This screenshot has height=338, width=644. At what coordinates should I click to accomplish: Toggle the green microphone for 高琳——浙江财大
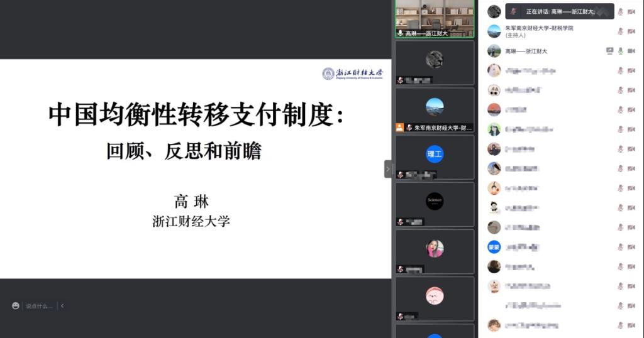click(x=620, y=51)
